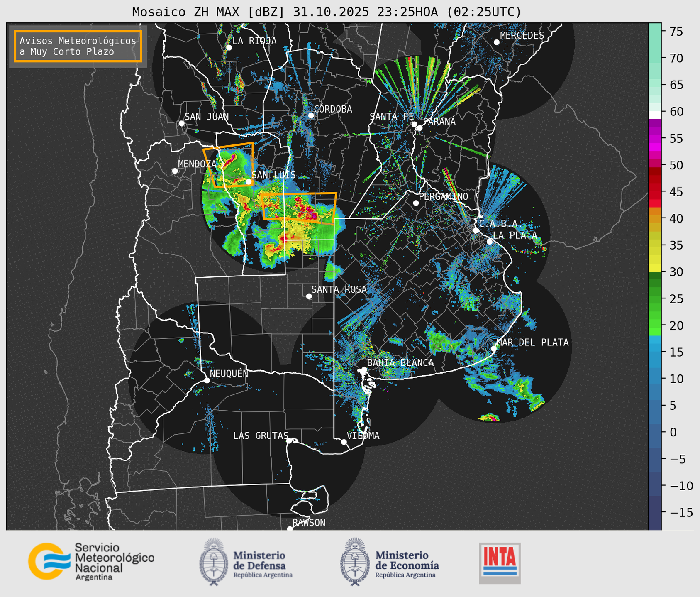Image resolution: width=700 pixels, height=597 pixels.
Task: Click the magenta 55 dBZ colorbar band
Action: 654,139
